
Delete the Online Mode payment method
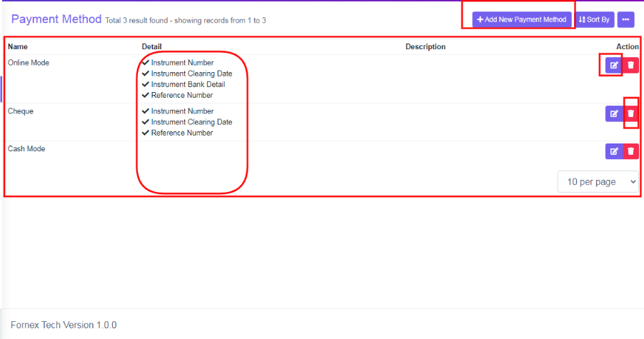pyautogui.click(x=631, y=65)
